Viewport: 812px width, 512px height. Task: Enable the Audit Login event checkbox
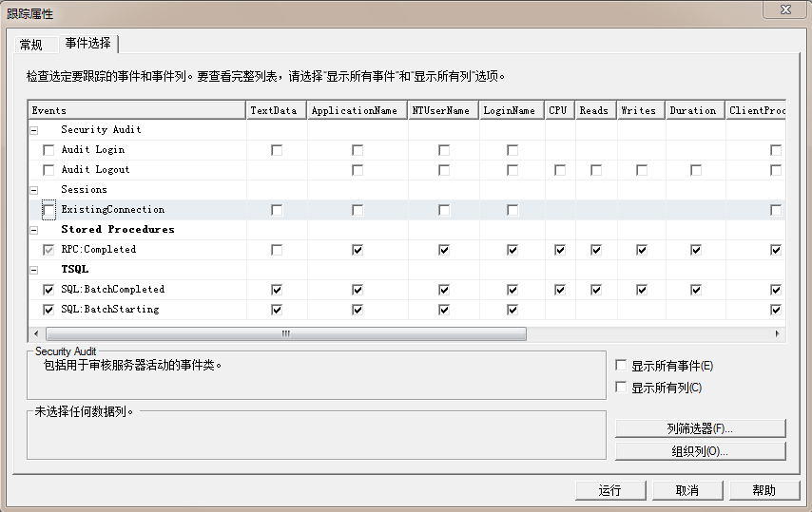[48, 150]
